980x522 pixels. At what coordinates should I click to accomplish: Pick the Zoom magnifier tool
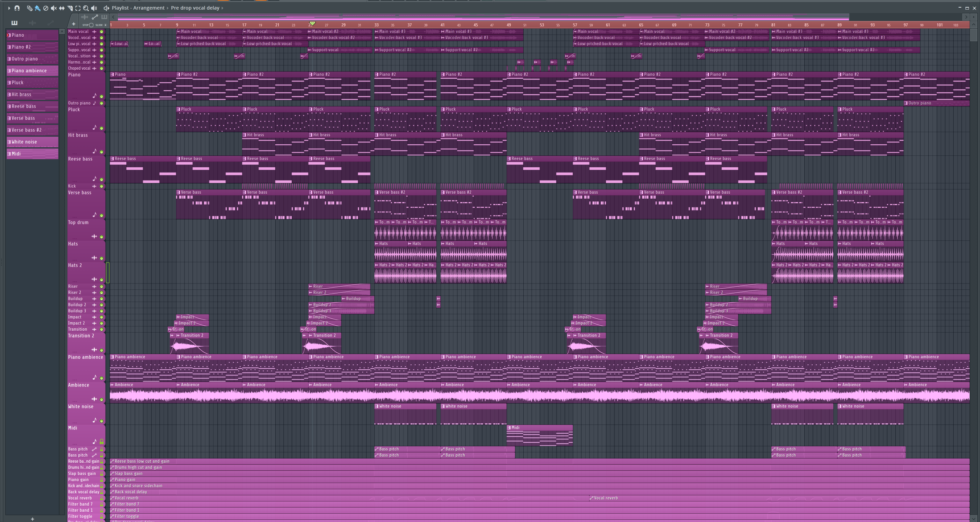86,8
